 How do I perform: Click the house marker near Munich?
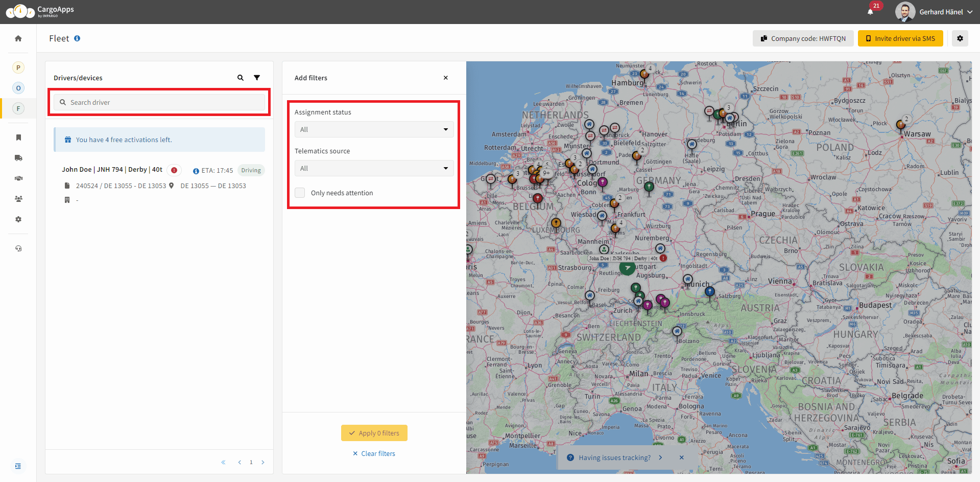[x=688, y=280]
